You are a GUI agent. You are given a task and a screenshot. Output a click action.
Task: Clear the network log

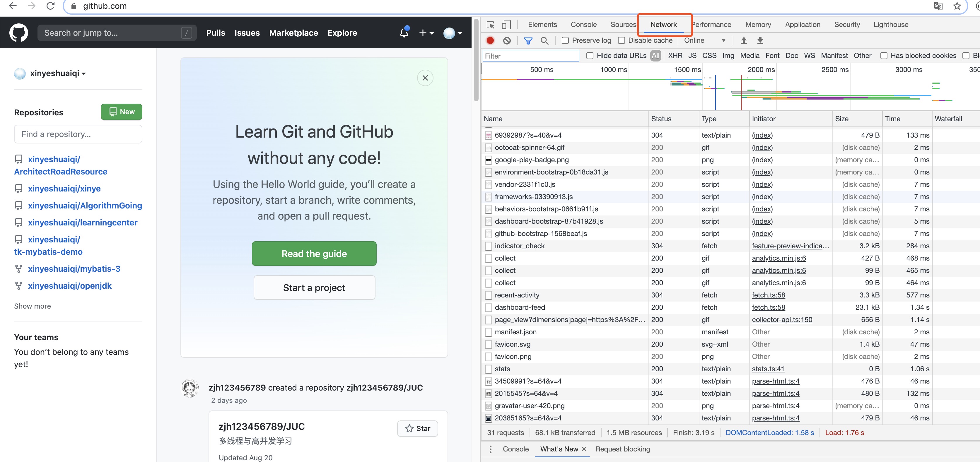point(507,40)
